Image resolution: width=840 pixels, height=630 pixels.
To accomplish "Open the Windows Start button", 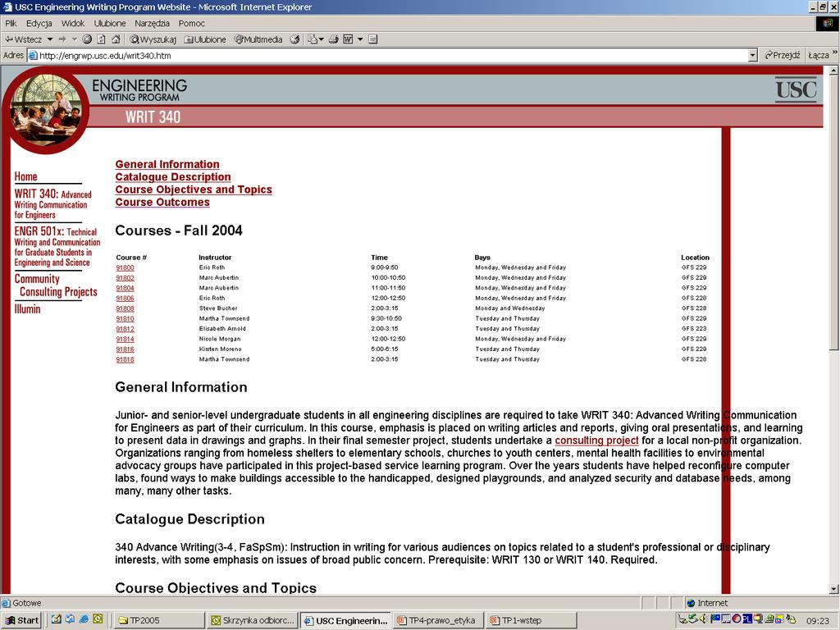I will 22,620.
